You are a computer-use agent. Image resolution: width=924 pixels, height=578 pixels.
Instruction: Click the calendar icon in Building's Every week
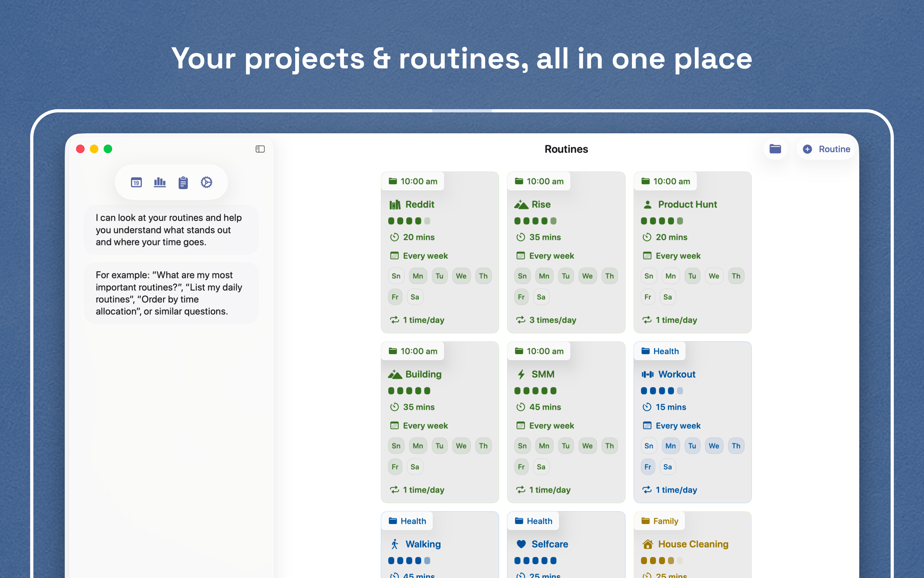tap(394, 425)
